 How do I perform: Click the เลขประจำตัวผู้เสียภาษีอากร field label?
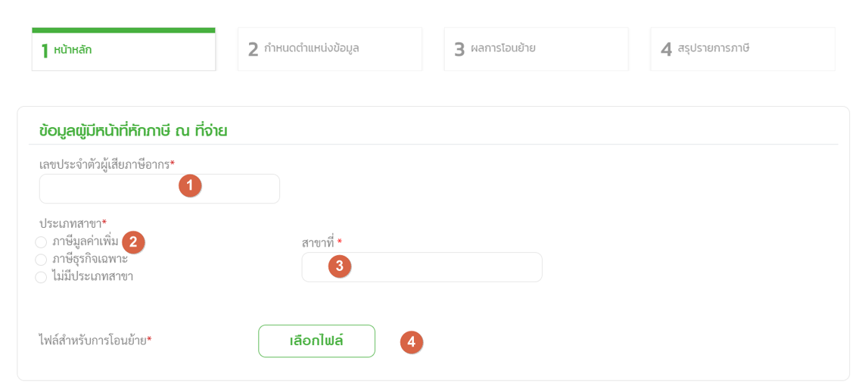[107, 163]
